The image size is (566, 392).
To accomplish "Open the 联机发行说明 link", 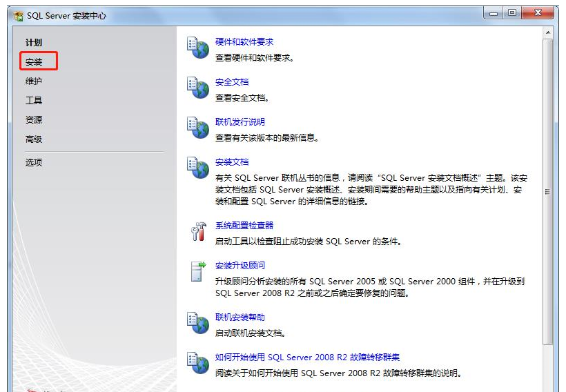I will pyautogui.click(x=240, y=122).
